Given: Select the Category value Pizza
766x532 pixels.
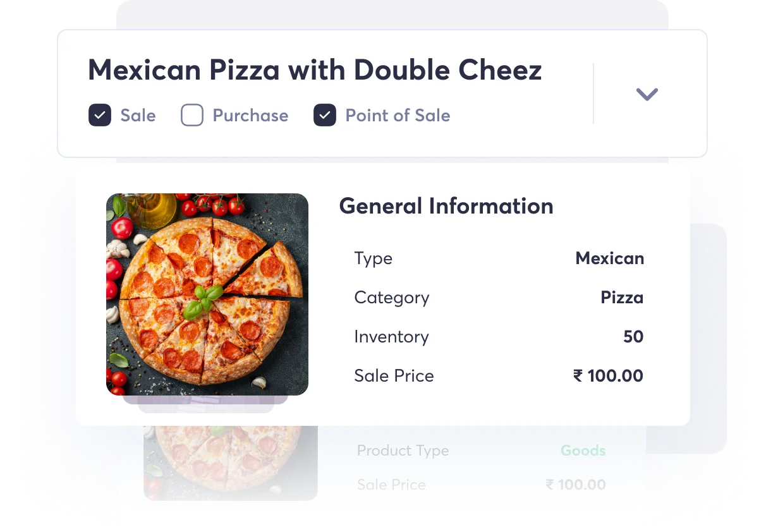Looking at the screenshot, I should click(622, 297).
